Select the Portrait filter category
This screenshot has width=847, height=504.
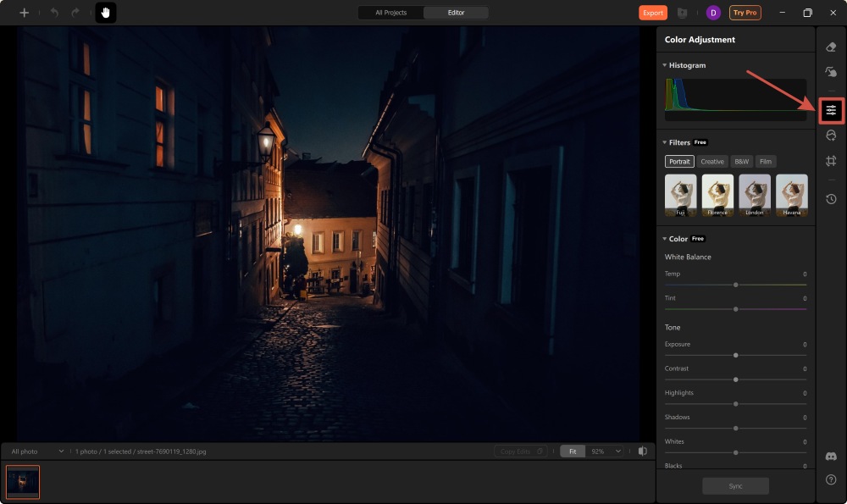point(679,161)
